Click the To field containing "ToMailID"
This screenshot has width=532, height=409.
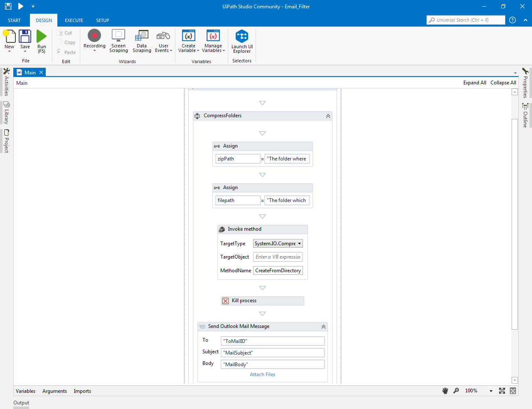(273, 341)
